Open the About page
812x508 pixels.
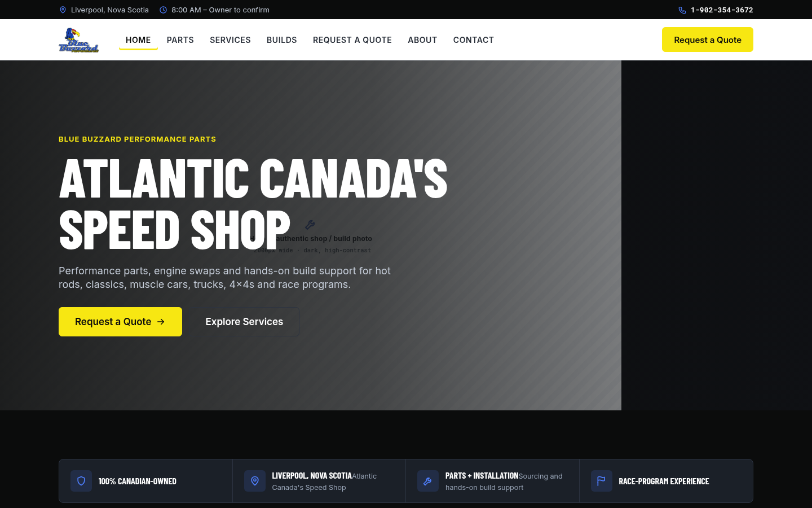(x=422, y=40)
